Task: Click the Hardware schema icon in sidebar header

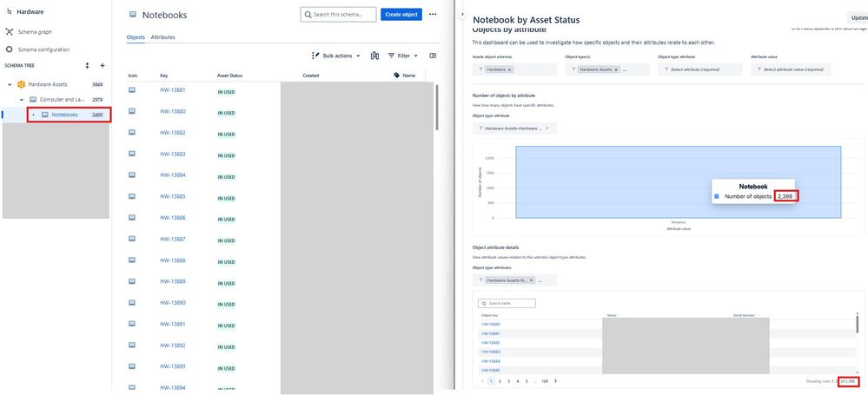Action: tap(9, 11)
